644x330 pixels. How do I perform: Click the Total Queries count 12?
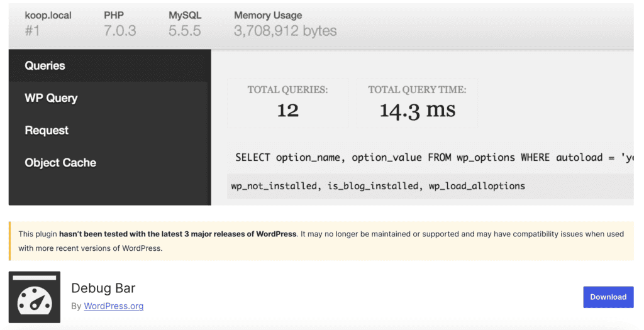coord(287,111)
